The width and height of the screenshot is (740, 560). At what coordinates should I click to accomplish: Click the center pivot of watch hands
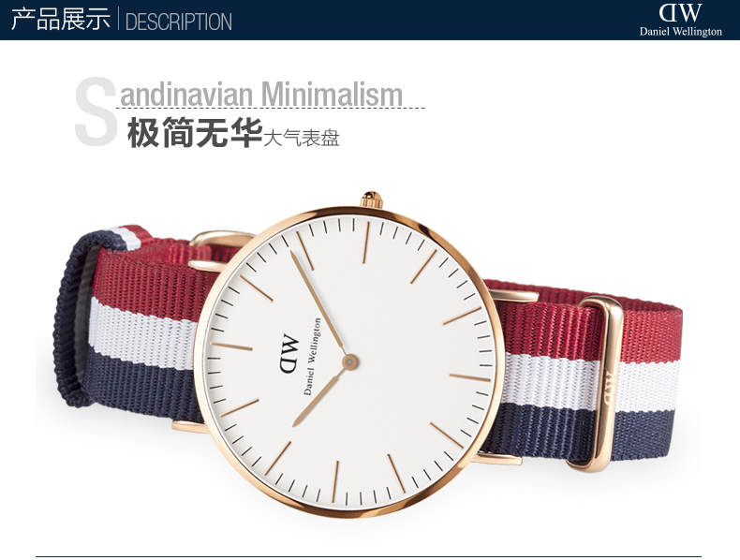click(x=349, y=361)
